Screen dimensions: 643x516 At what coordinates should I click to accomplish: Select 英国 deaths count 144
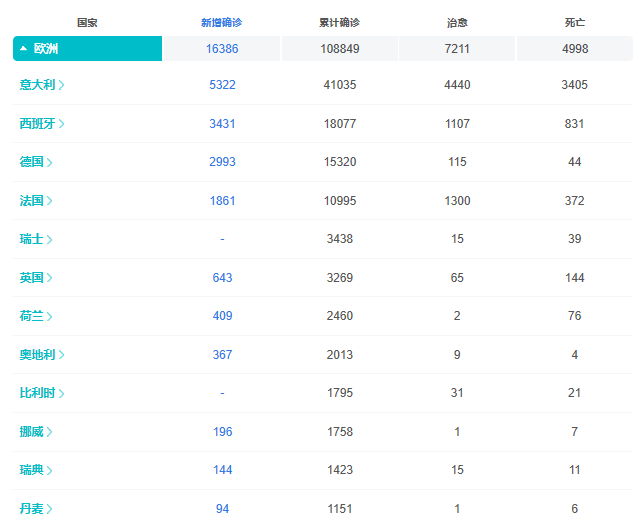(575, 278)
